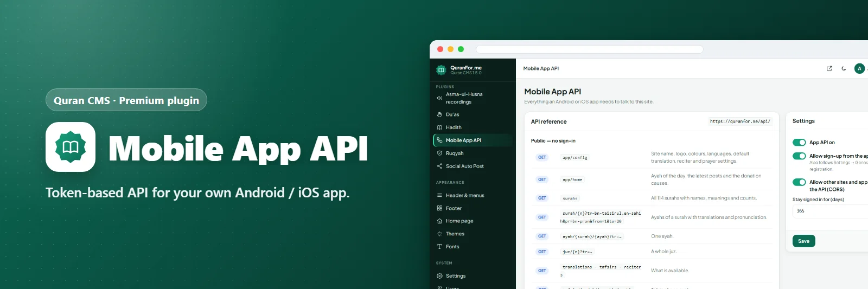Image resolution: width=868 pixels, height=289 pixels.
Task: Click the translations tafsirs reciters endpoint
Action: coord(601,271)
